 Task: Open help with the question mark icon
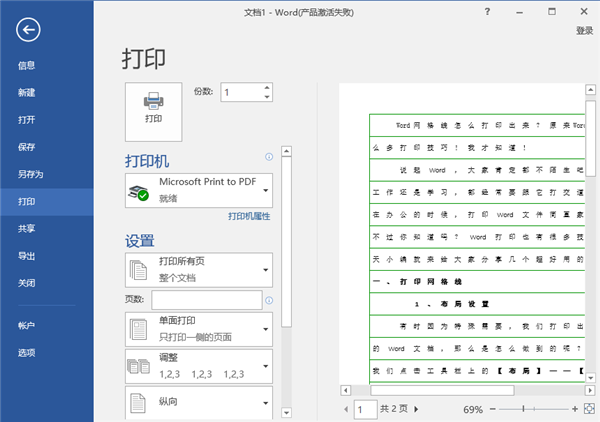coord(487,12)
